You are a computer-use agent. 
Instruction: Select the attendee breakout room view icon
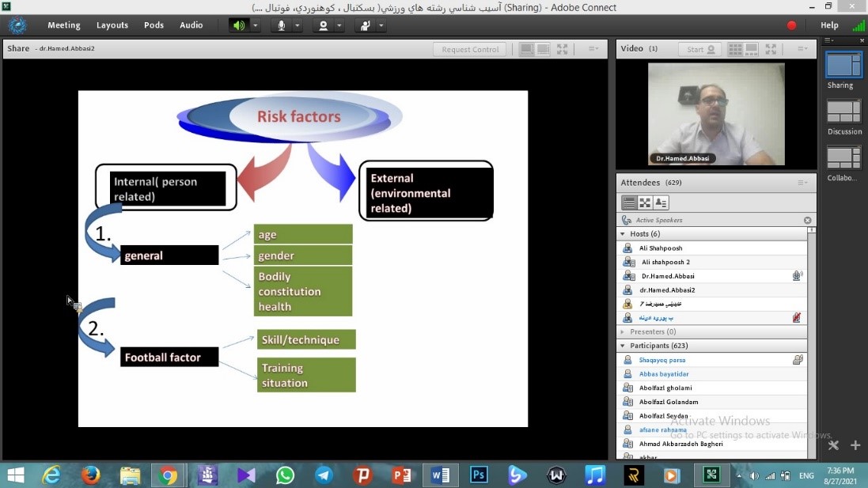pyautogui.click(x=645, y=203)
